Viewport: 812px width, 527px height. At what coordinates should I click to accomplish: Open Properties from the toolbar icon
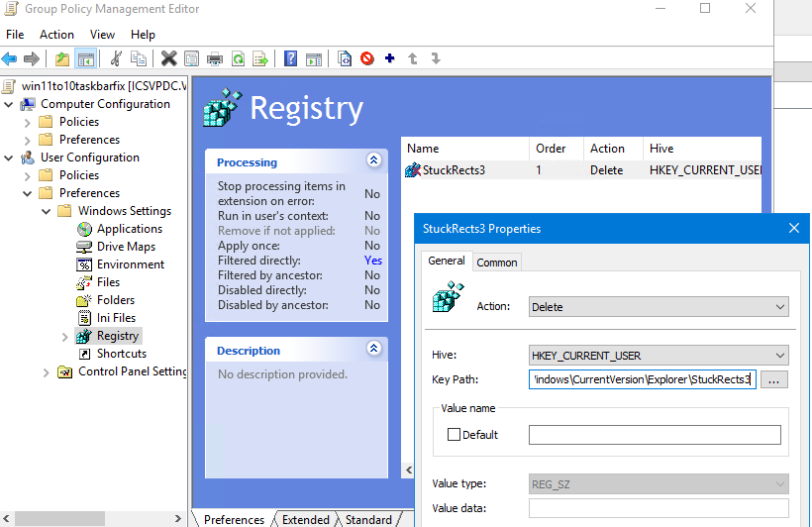click(x=191, y=58)
